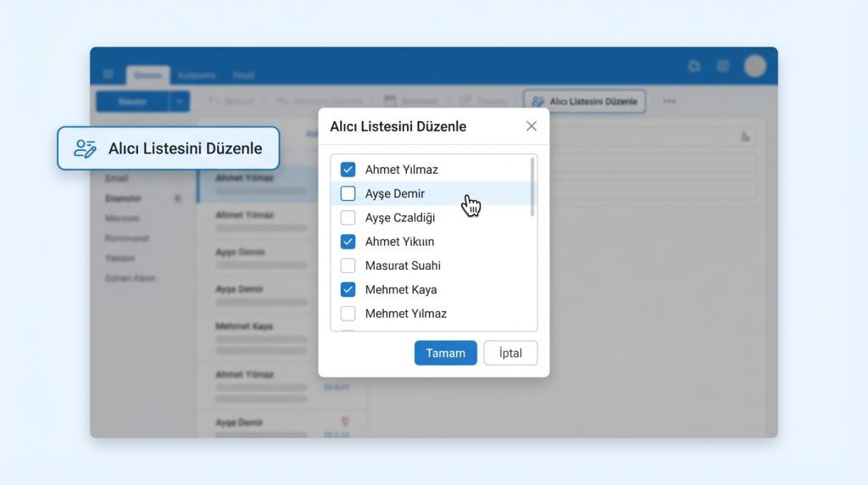Click the header icon second left of the avatar
868x485 pixels.
[694, 66]
